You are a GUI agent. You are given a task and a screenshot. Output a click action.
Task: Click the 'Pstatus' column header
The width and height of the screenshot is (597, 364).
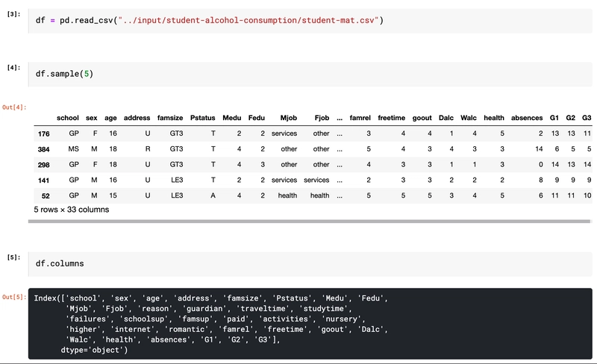tap(202, 118)
